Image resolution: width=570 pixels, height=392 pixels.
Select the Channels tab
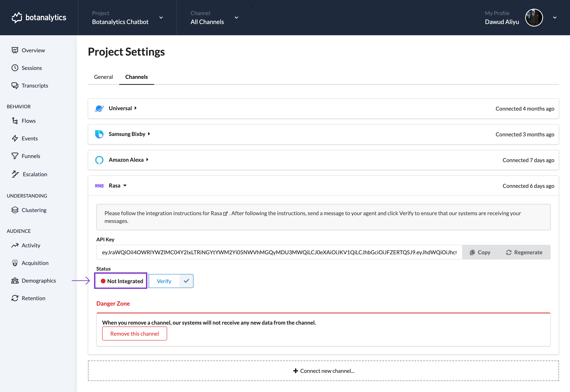click(136, 77)
